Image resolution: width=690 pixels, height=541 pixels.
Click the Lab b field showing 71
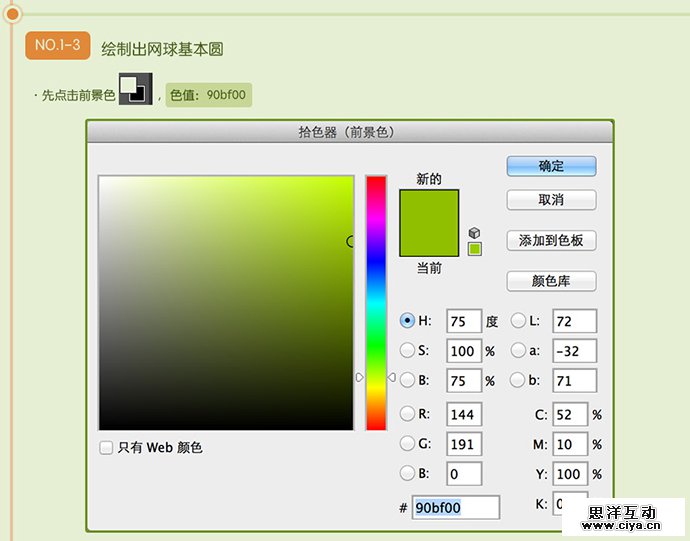(x=575, y=380)
